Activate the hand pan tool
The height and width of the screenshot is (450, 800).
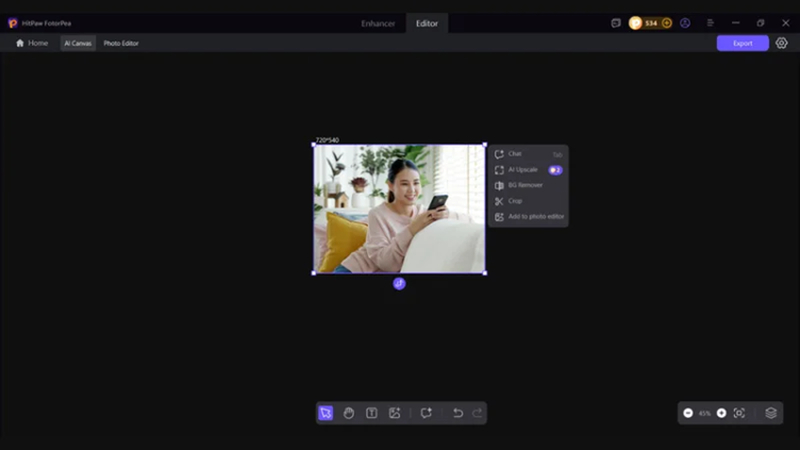pyautogui.click(x=348, y=413)
